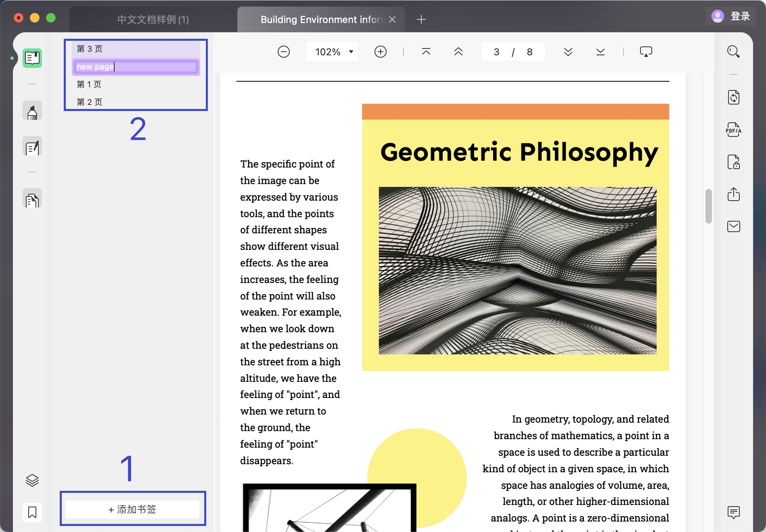Click the Geometric Philosophy heading
This screenshot has height=532, width=766.
(x=519, y=153)
